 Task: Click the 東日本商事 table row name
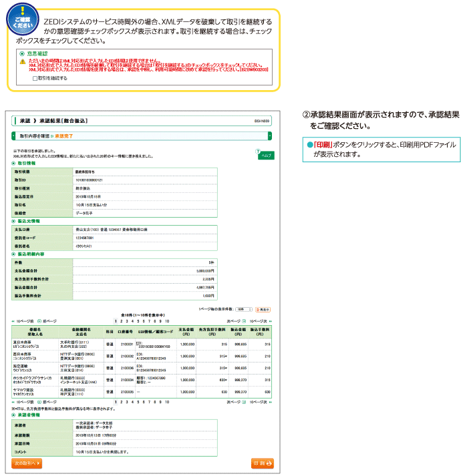(x=21, y=342)
